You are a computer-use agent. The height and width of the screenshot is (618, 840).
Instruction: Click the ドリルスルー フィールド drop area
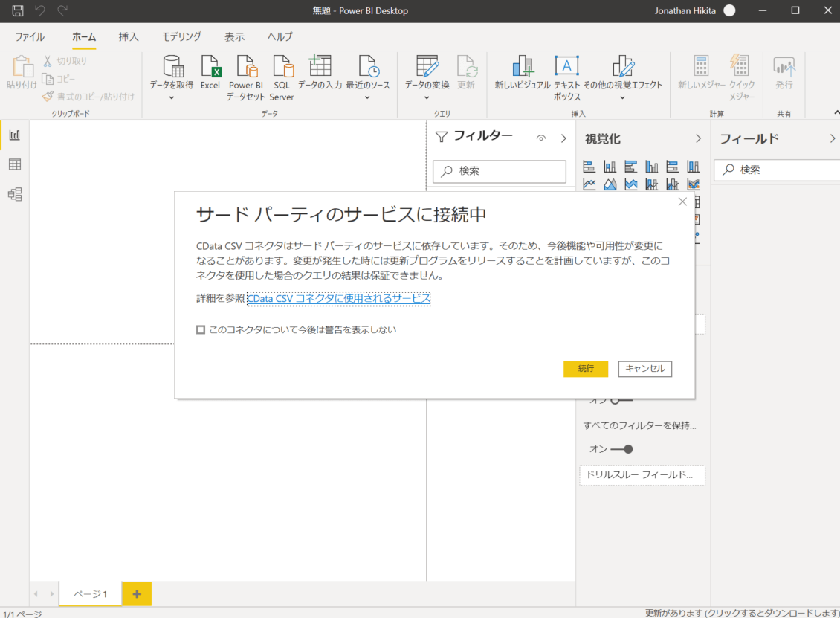click(642, 475)
